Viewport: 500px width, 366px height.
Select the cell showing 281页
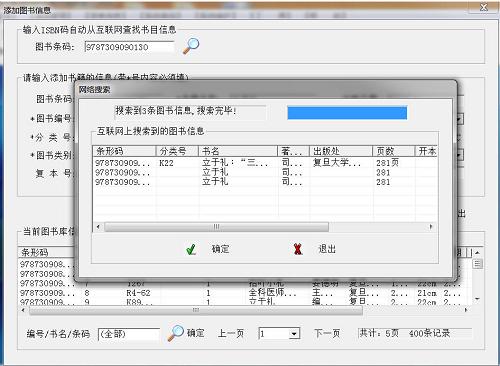click(387, 163)
